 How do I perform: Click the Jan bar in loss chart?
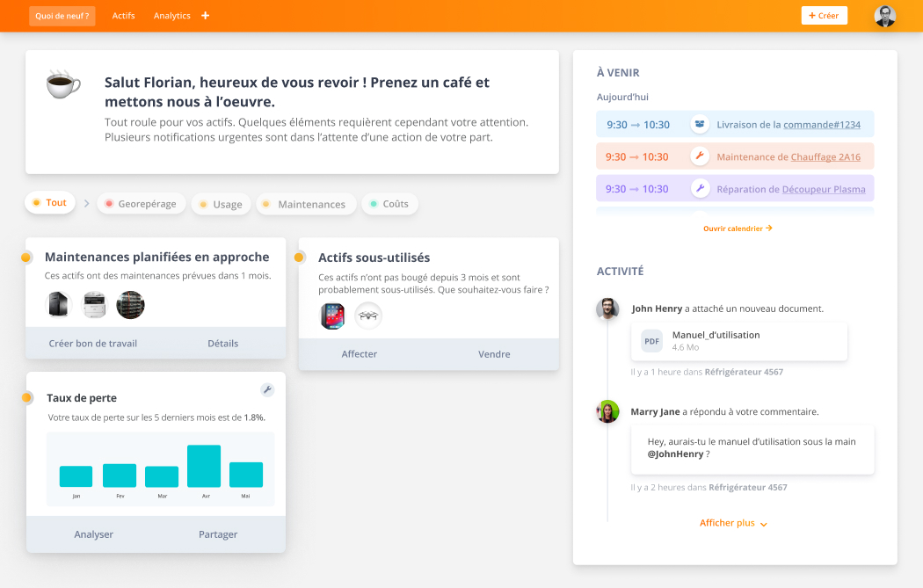76,476
